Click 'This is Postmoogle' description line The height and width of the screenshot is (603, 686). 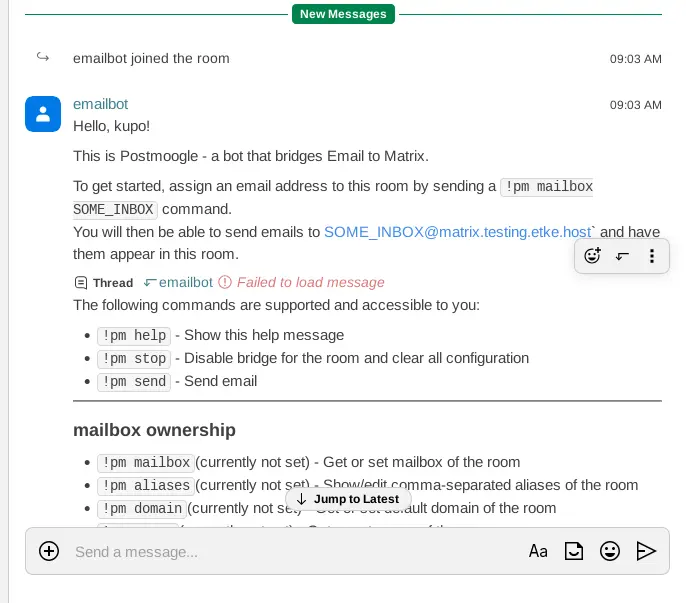tap(251, 156)
